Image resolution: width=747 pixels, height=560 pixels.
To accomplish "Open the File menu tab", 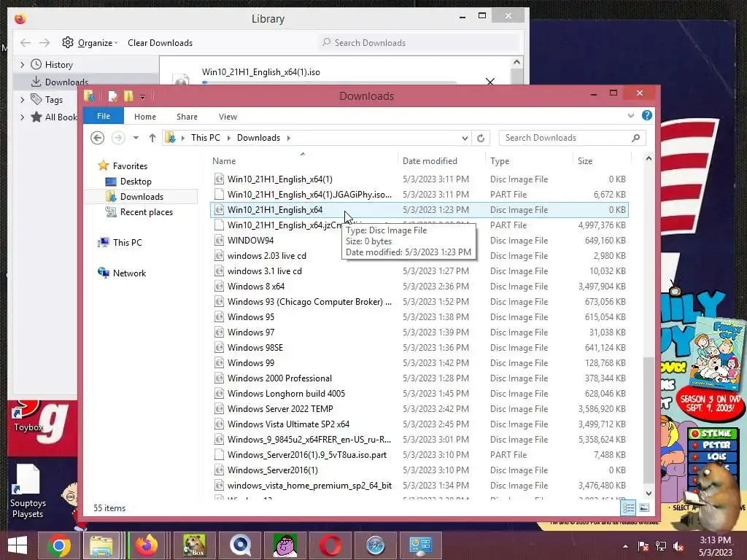I will (x=104, y=116).
